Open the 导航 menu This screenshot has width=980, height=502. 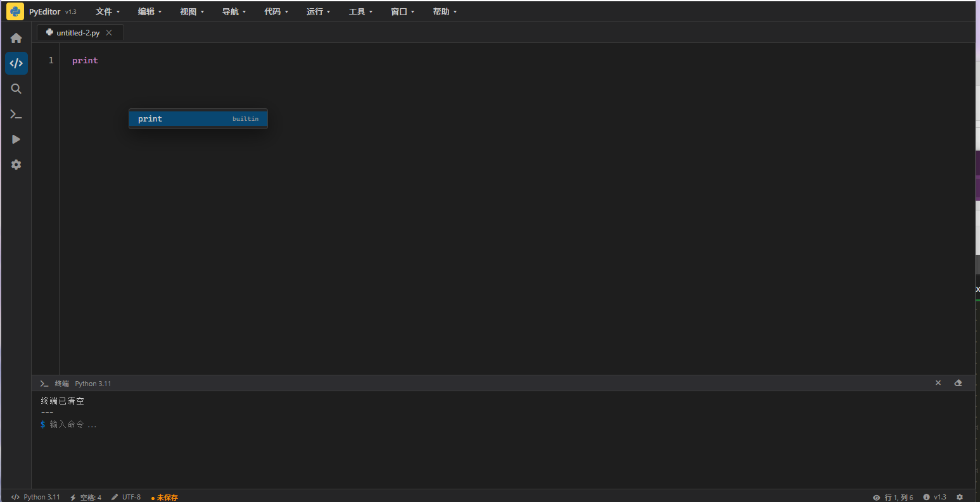[x=234, y=11]
